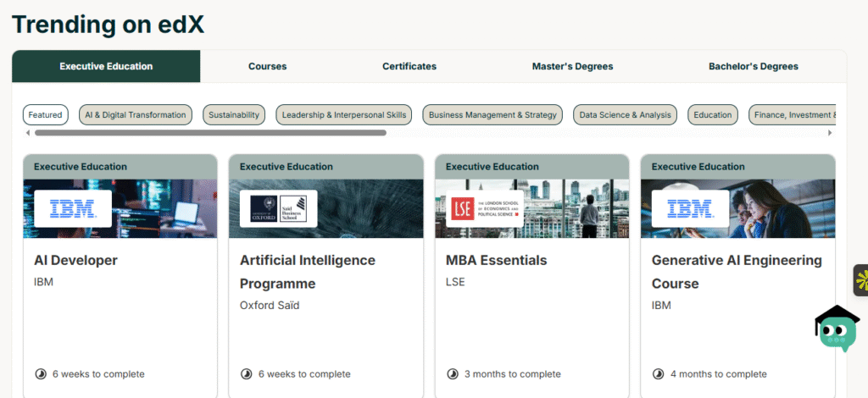Toggle the AI & Digital Transformation filter
The width and height of the screenshot is (868, 398).
point(135,115)
